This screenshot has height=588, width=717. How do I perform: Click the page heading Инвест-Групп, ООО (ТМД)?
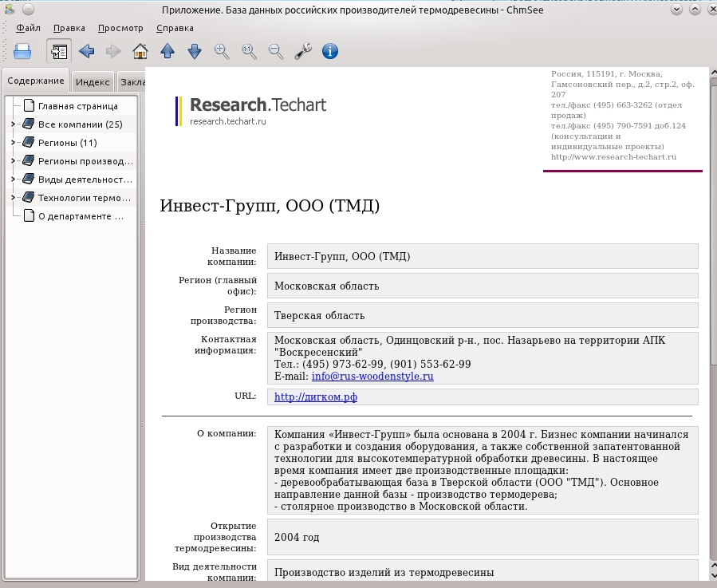coord(270,206)
